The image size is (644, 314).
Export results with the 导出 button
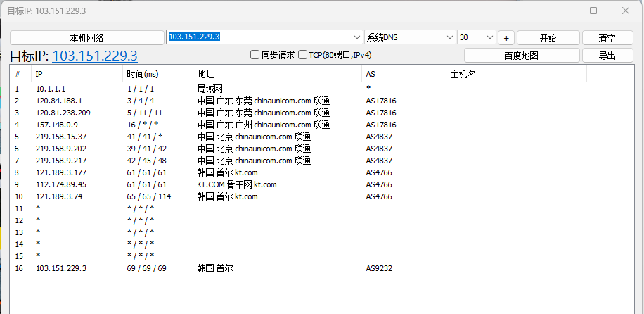point(607,55)
